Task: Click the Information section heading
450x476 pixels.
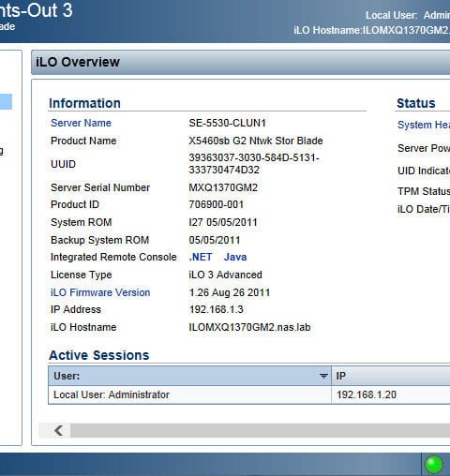Action: coord(84,103)
